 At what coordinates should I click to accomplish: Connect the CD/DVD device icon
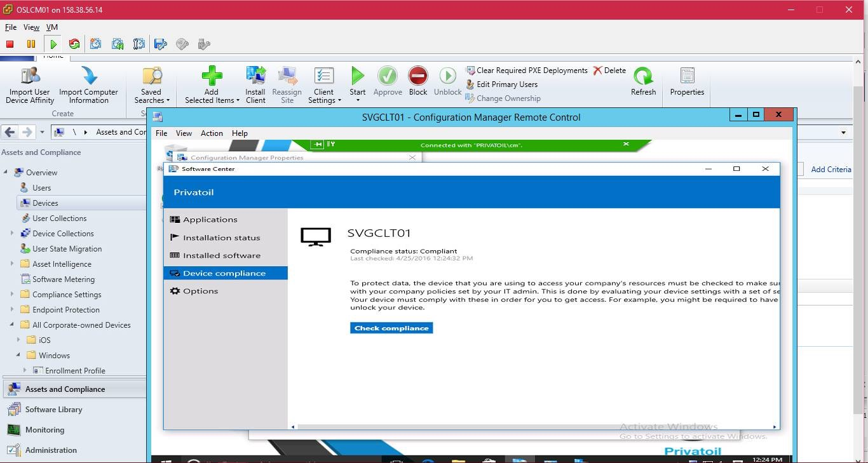point(182,44)
